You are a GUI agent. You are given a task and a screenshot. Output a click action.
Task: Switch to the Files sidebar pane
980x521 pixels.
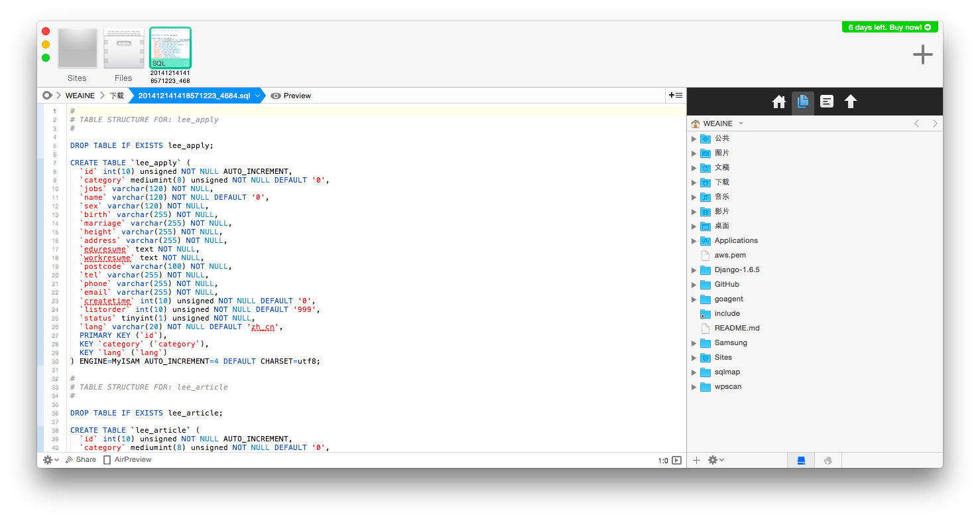tap(803, 102)
